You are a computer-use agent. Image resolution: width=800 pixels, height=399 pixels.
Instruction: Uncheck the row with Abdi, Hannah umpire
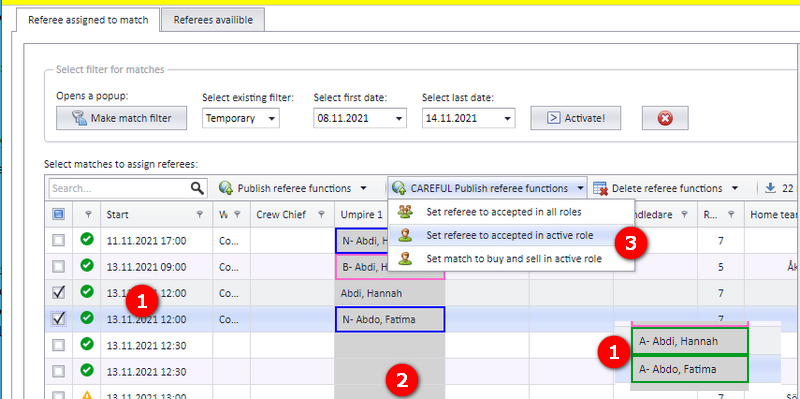pos(59,292)
